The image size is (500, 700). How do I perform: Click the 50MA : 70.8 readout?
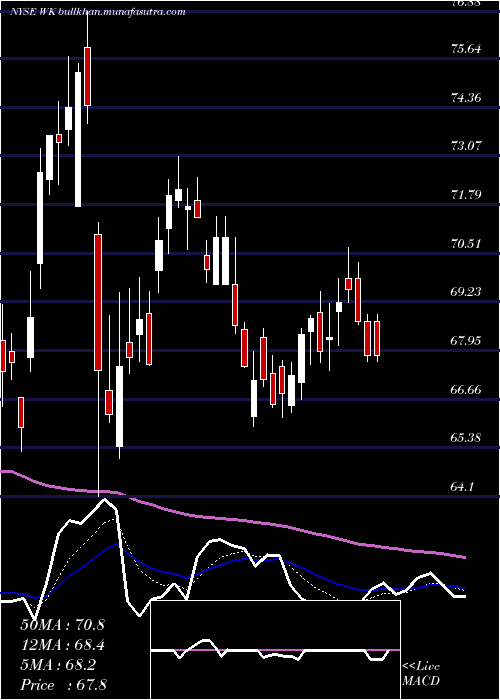62,625
